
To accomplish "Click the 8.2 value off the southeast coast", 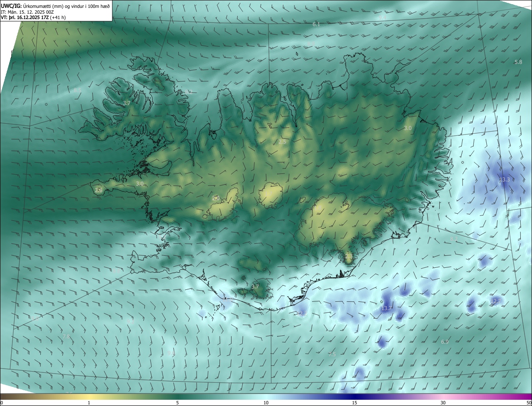I will coord(453,239).
